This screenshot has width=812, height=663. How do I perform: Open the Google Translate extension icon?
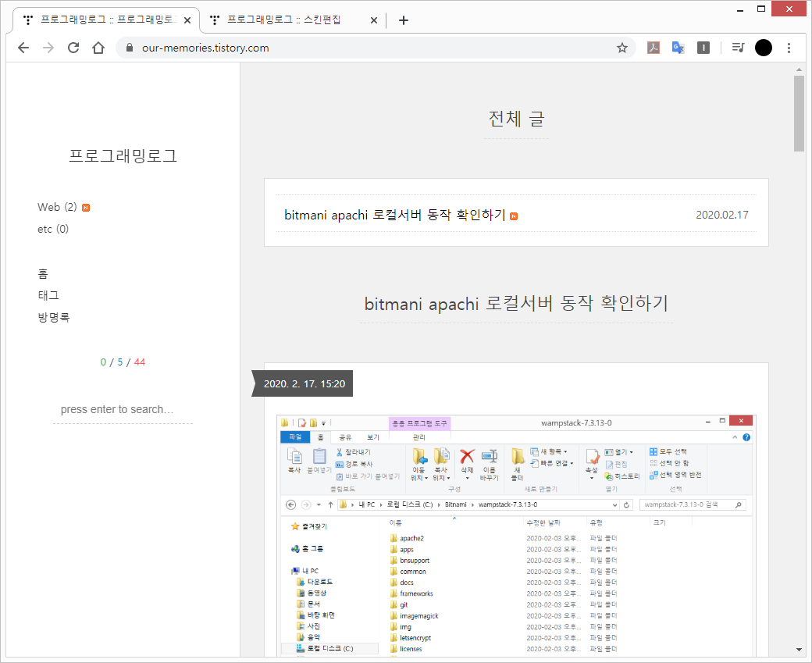[x=678, y=48]
